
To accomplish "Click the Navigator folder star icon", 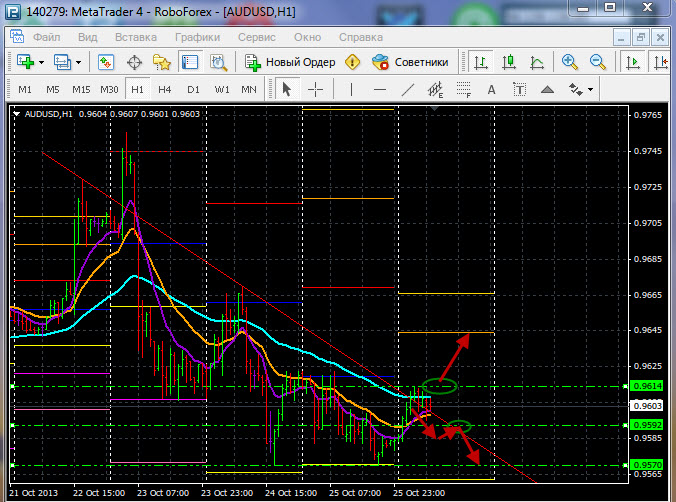I will (161, 62).
